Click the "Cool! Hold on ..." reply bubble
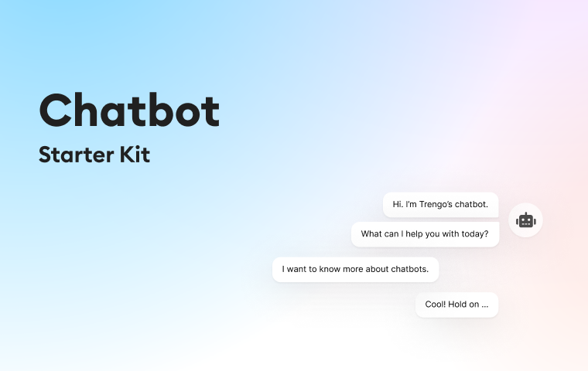This screenshot has width=588, height=371. [x=456, y=305]
